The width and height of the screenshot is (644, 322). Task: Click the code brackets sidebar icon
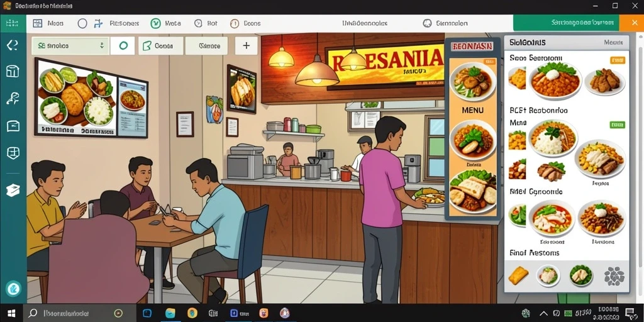tap(13, 45)
